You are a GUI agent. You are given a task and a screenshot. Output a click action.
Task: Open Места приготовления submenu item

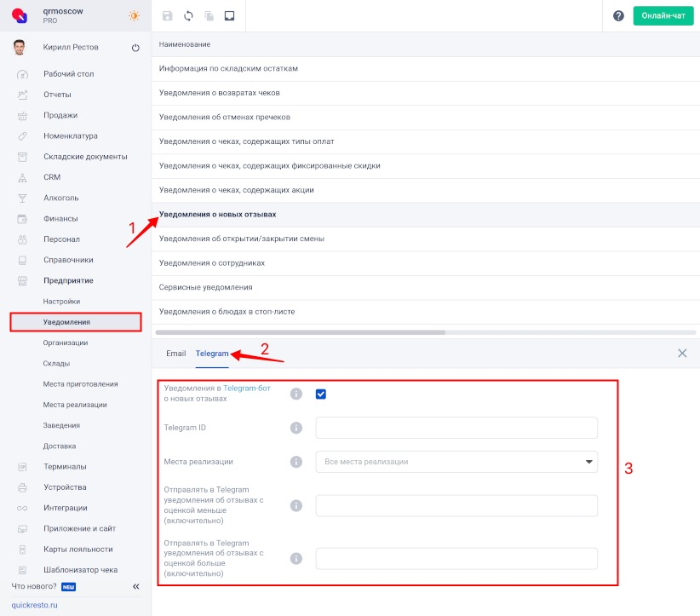pos(80,384)
